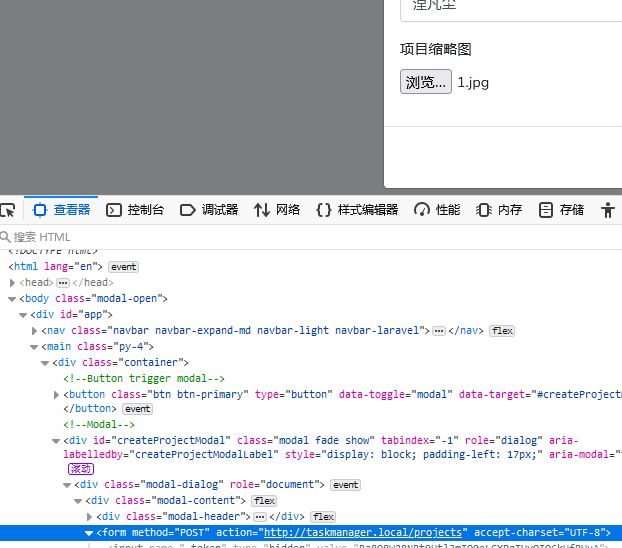Click the ellipsis badge inside head element
The image size is (622, 548).
63,283
